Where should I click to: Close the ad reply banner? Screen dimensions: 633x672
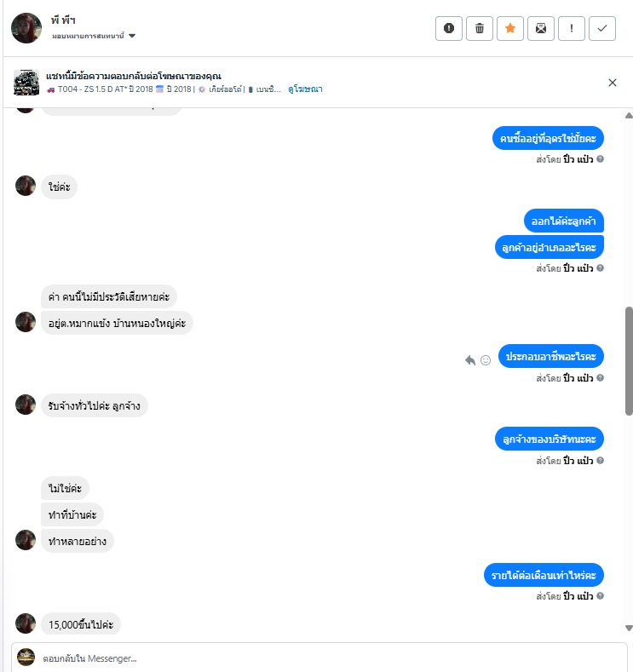coord(613,83)
